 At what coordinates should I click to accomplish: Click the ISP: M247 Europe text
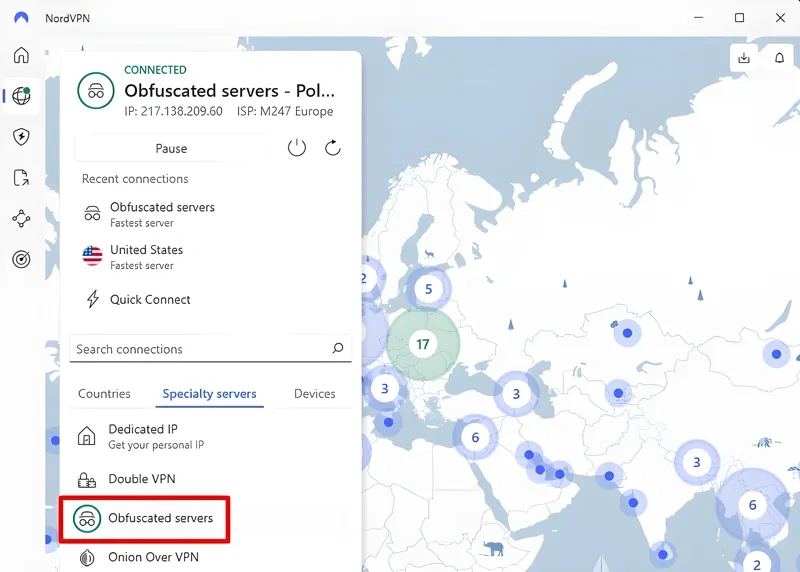[285, 111]
